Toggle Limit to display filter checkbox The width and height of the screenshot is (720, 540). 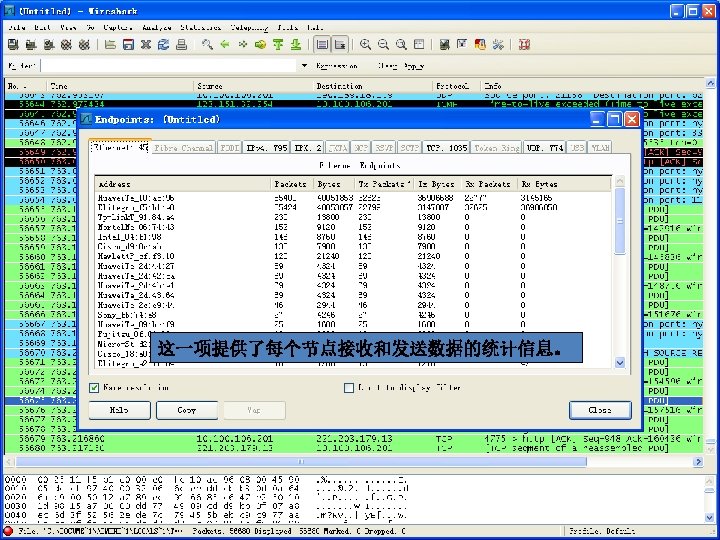[x=349, y=388]
